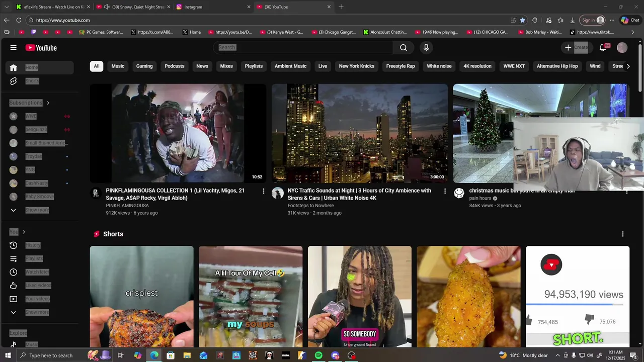Screen dimensions: 644x362
Task: Expand subscriptions Show more
Action: point(40,210)
